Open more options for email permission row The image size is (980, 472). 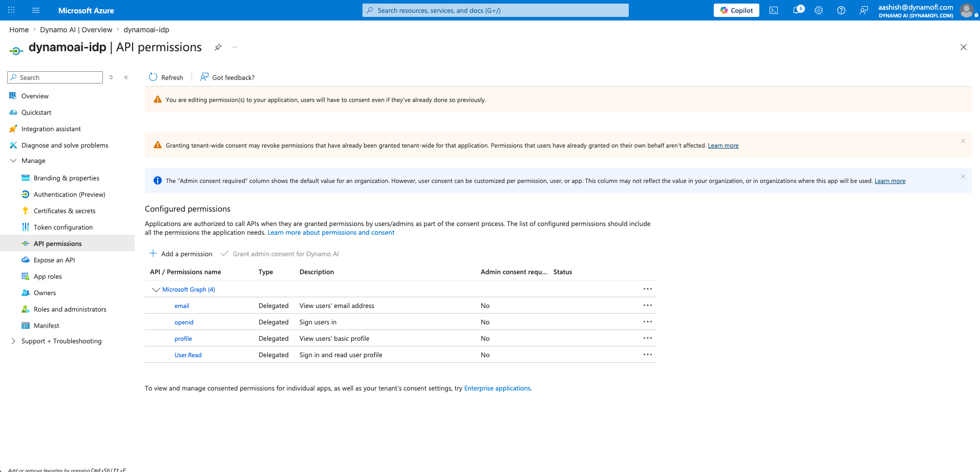pyautogui.click(x=648, y=305)
